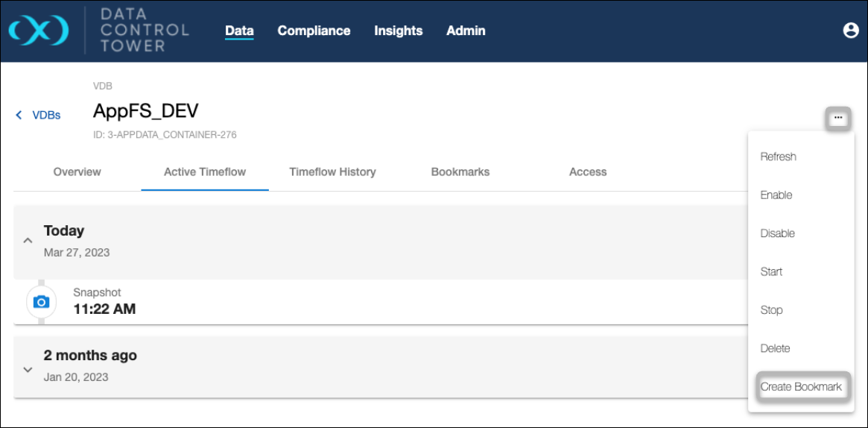Viewport: 868px width, 428px height.
Task: Go back via the VDBs link
Action: (46, 115)
